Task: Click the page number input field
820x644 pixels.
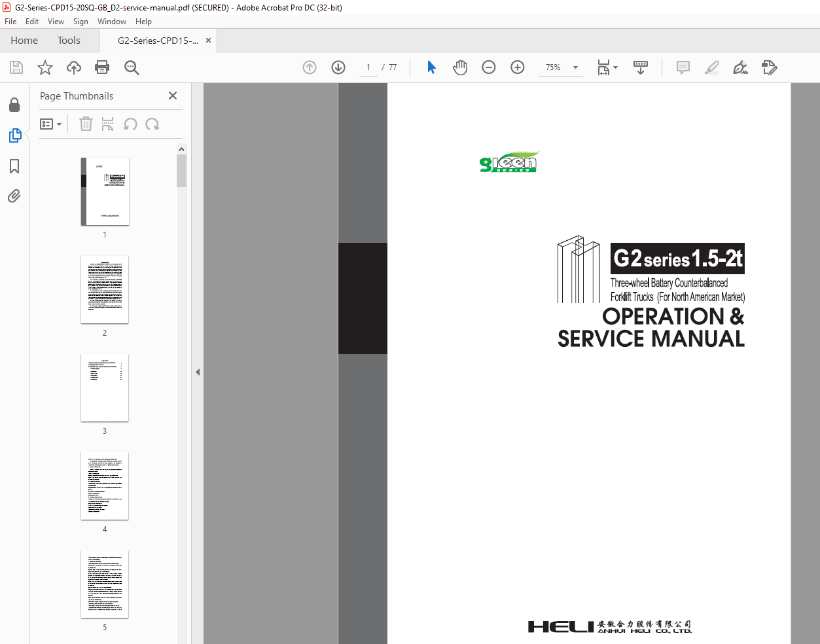Action: tap(368, 67)
